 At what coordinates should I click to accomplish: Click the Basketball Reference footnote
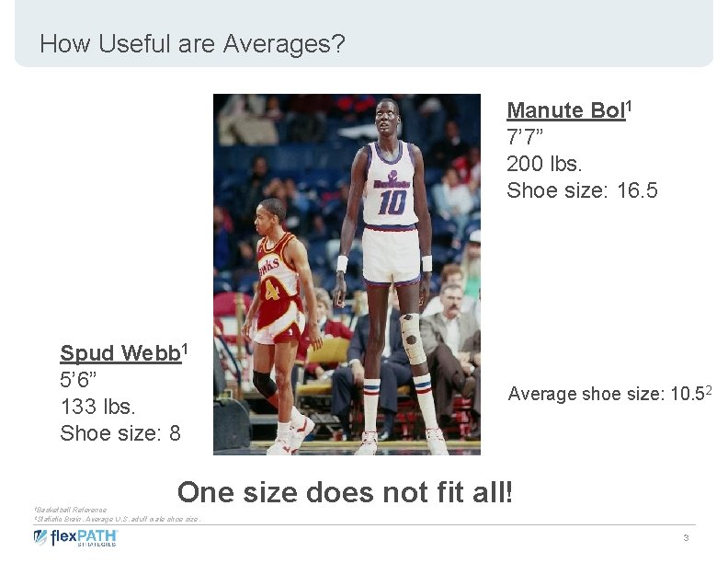coord(70,510)
